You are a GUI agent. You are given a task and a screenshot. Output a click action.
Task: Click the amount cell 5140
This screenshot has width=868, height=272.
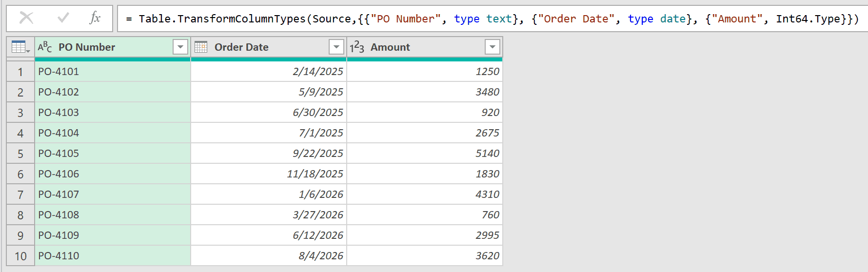click(425, 154)
